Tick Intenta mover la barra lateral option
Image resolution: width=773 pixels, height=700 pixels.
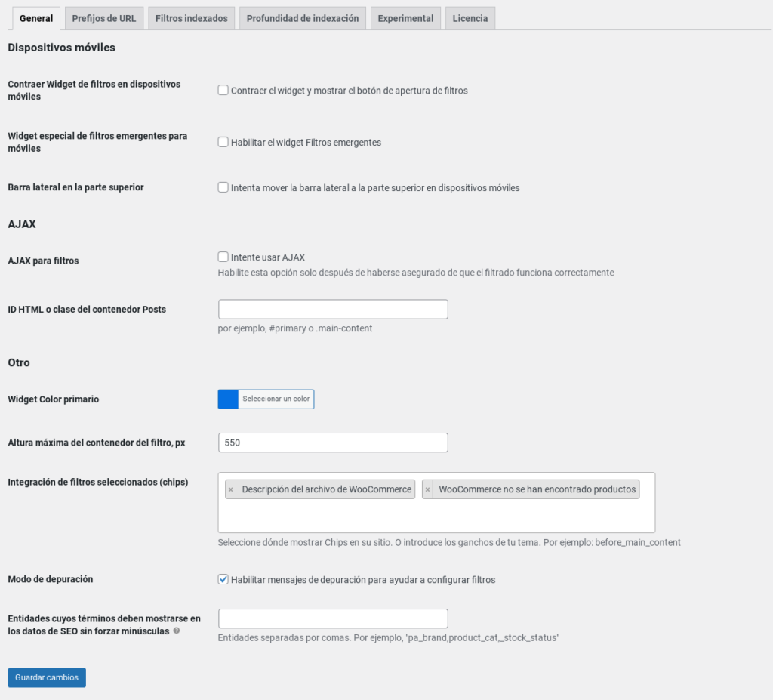(x=223, y=187)
